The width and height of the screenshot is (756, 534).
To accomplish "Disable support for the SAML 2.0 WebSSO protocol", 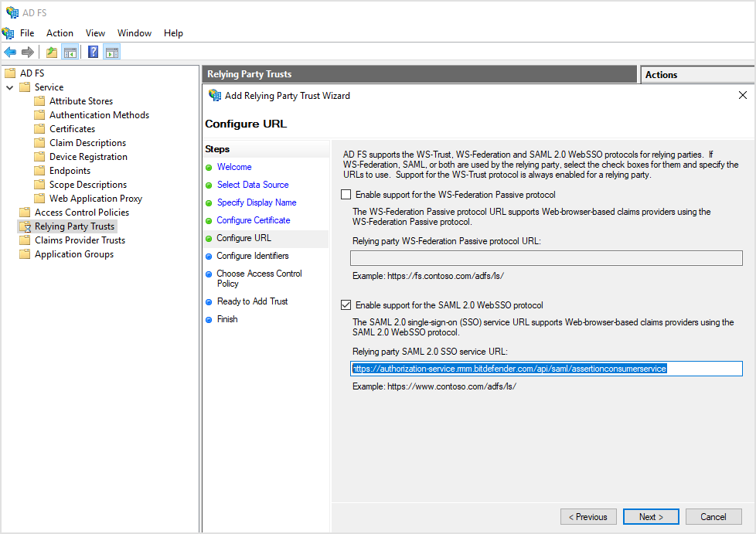I will [346, 304].
